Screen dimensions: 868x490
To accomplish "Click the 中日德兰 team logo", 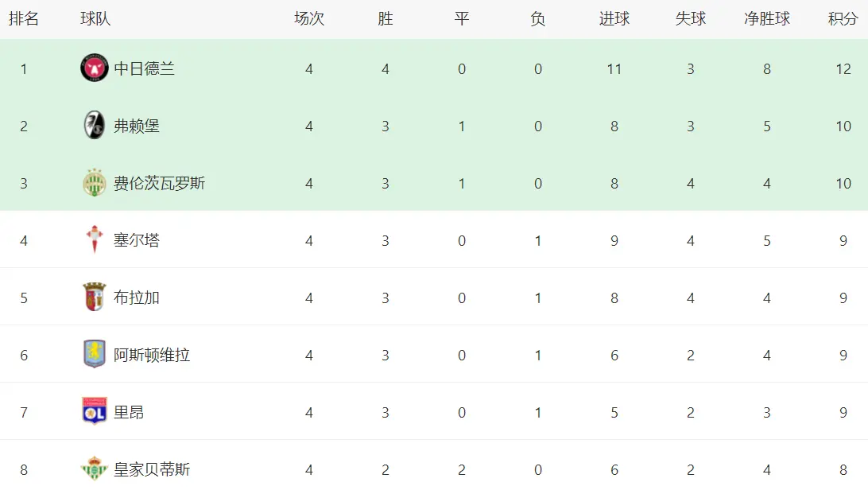I will point(95,68).
